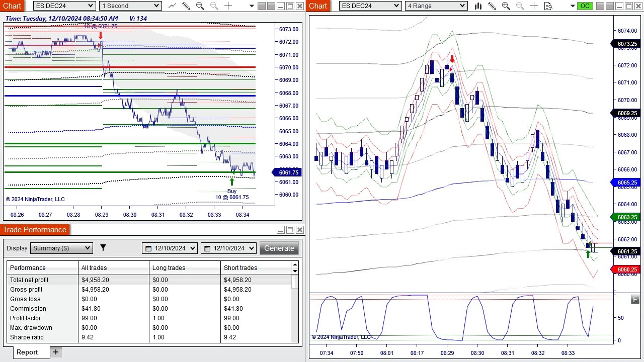
Task: Click the Buy 10 @ 6061.75 label
Action: point(232,194)
